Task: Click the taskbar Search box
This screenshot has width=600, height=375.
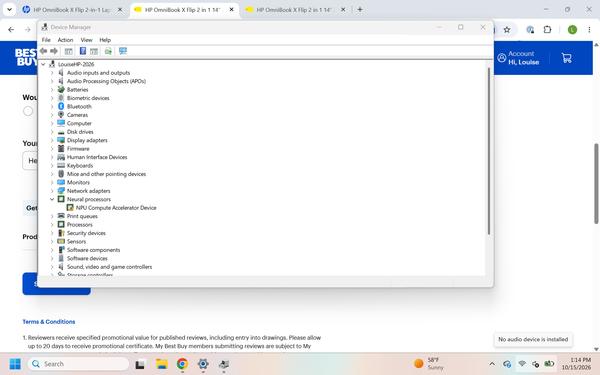Action: (78, 364)
